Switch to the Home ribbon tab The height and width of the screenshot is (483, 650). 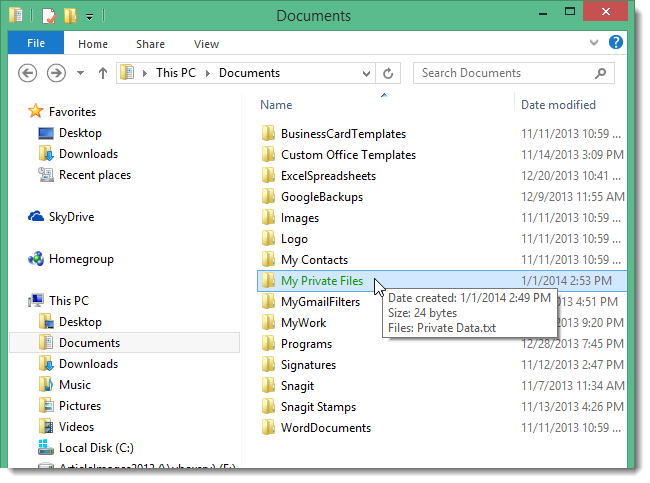point(93,44)
